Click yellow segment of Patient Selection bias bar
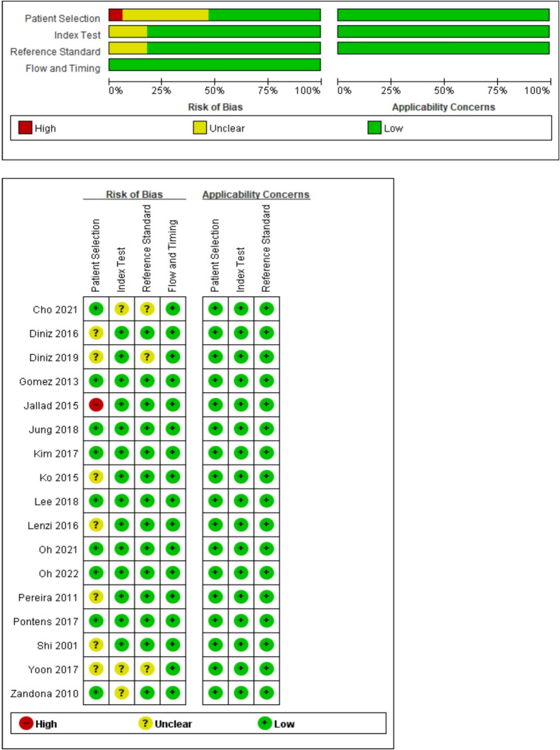Viewport: 560px width, 750px height. point(165,15)
